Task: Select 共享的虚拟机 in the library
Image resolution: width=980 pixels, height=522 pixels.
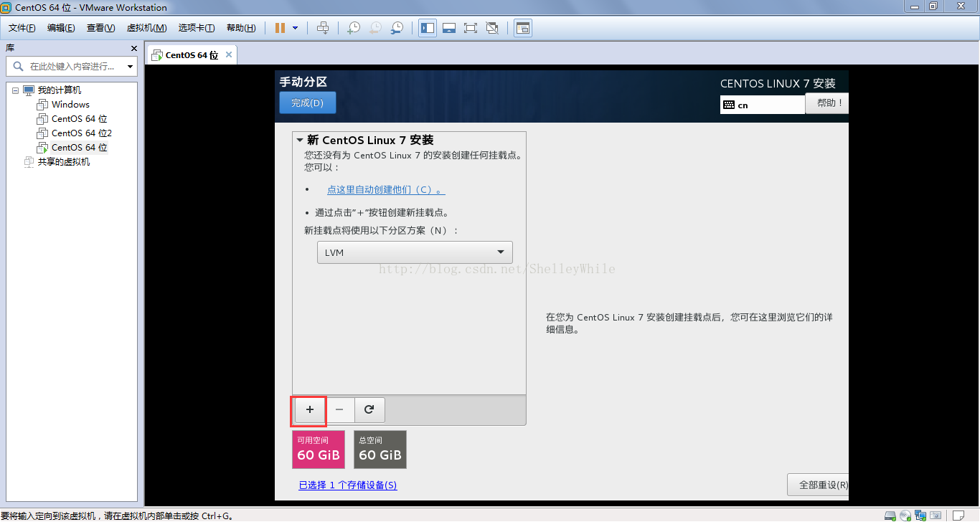Action: pos(64,162)
